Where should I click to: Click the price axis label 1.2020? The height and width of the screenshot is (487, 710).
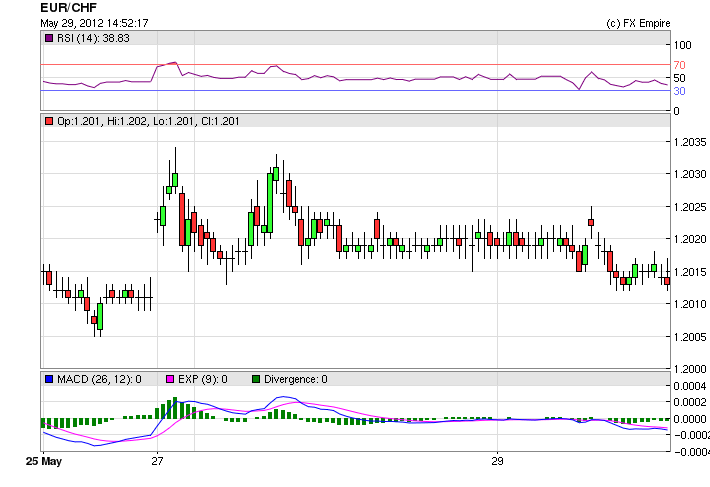690,239
